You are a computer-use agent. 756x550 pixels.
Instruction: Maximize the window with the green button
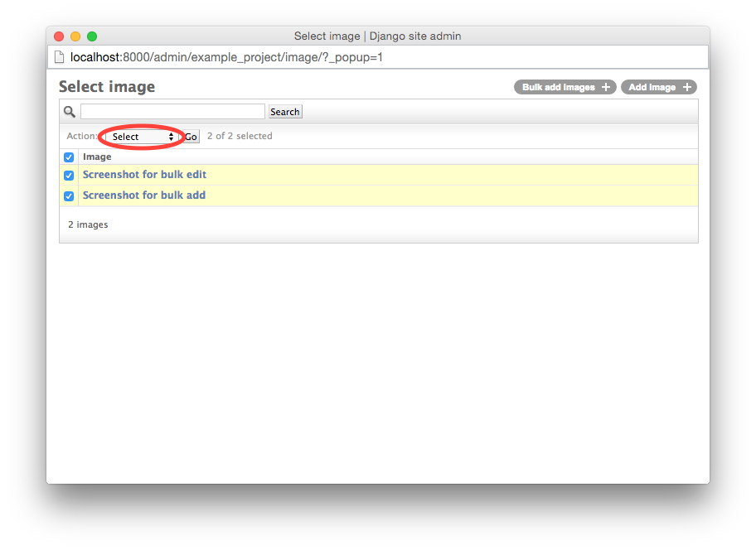point(92,36)
